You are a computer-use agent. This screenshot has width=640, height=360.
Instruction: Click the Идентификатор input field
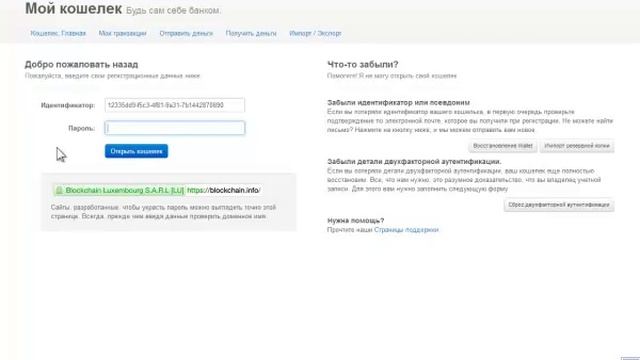(x=175, y=105)
